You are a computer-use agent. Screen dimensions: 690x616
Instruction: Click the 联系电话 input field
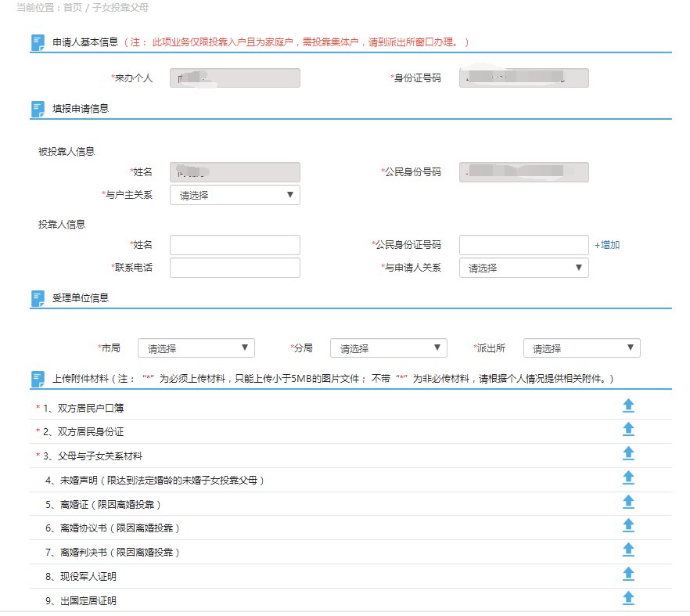[235, 268]
